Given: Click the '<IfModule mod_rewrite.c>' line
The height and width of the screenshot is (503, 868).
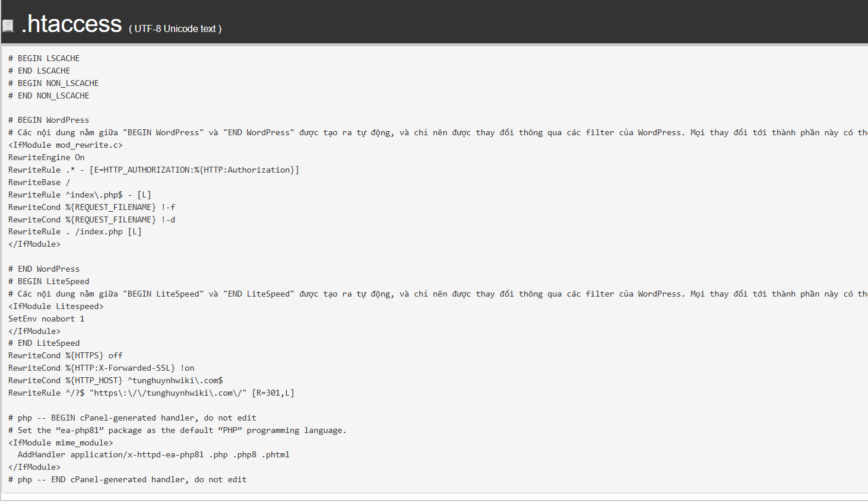Looking at the screenshot, I should [x=65, y=145].
